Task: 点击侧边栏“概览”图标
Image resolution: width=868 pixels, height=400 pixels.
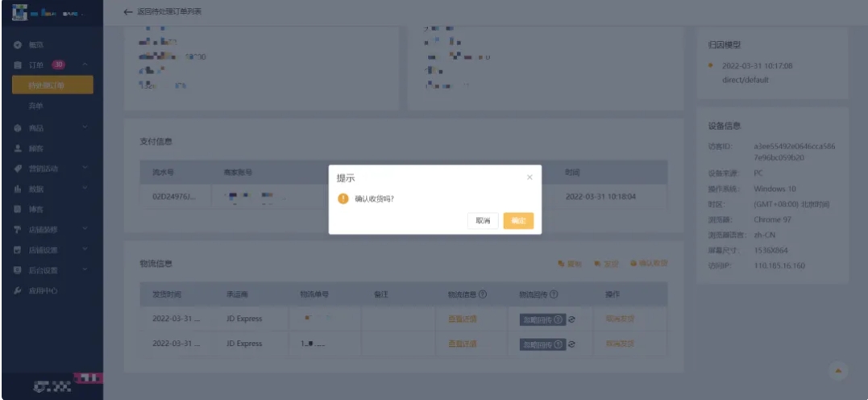Action: pyautogui.click(x=17, y=44)
